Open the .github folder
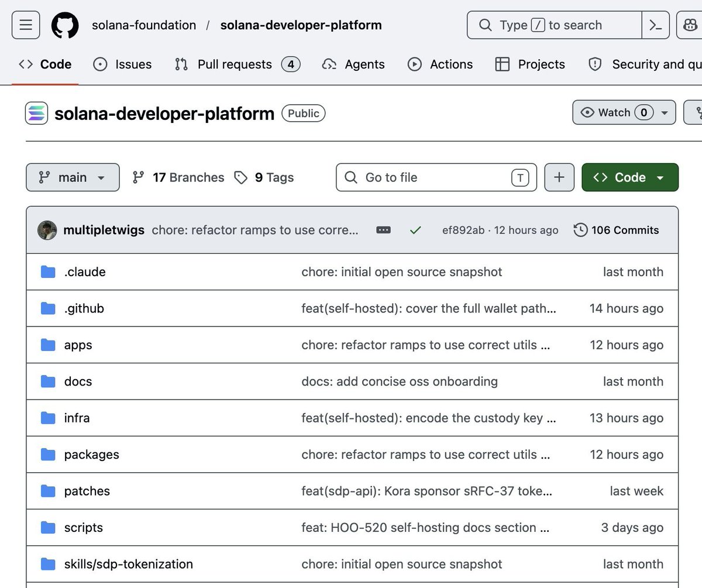Viewport: 702px width, 588px height. point(84,308)
